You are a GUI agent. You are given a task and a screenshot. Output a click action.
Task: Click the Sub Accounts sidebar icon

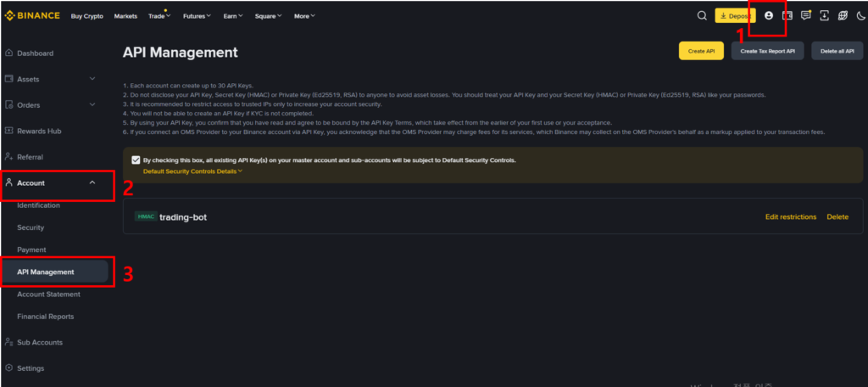8,342
